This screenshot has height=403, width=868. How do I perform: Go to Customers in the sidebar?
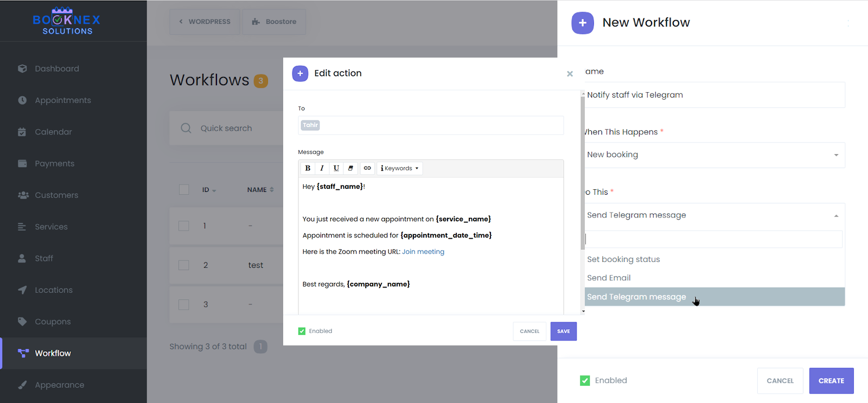coord(56,195)
